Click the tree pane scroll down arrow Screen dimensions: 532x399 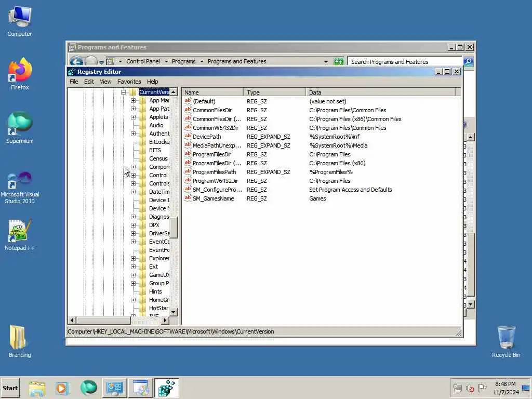[x=174, y=312]
